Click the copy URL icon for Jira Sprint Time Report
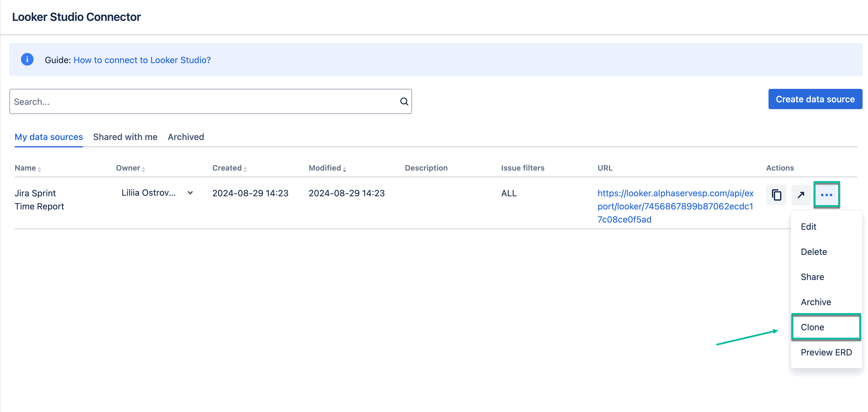 (776, 195)
